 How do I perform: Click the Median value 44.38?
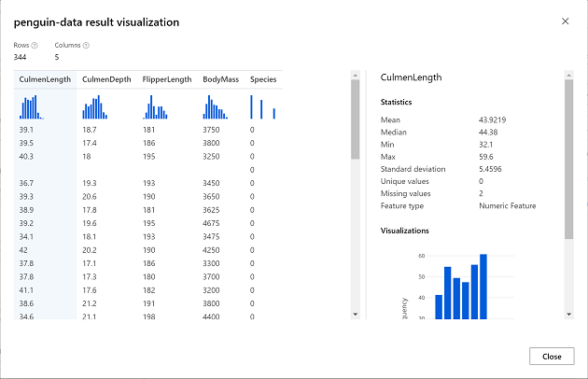click(x=488, y=133)
